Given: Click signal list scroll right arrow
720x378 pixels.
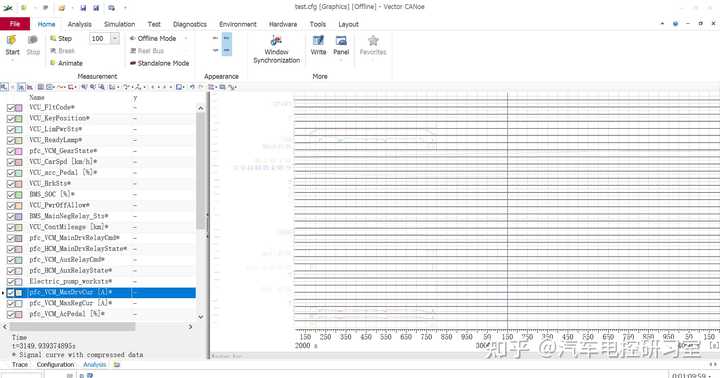Looking at the screenshot, I should pos(191,327).
